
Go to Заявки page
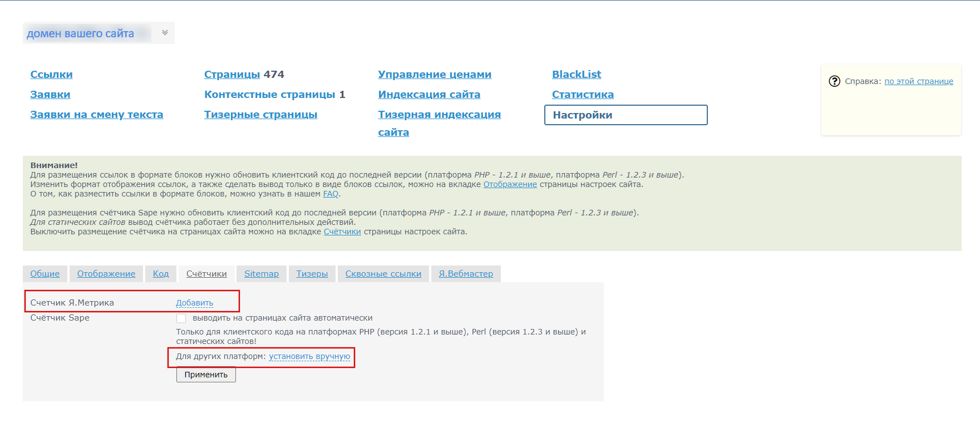click(x=50, y=95)
